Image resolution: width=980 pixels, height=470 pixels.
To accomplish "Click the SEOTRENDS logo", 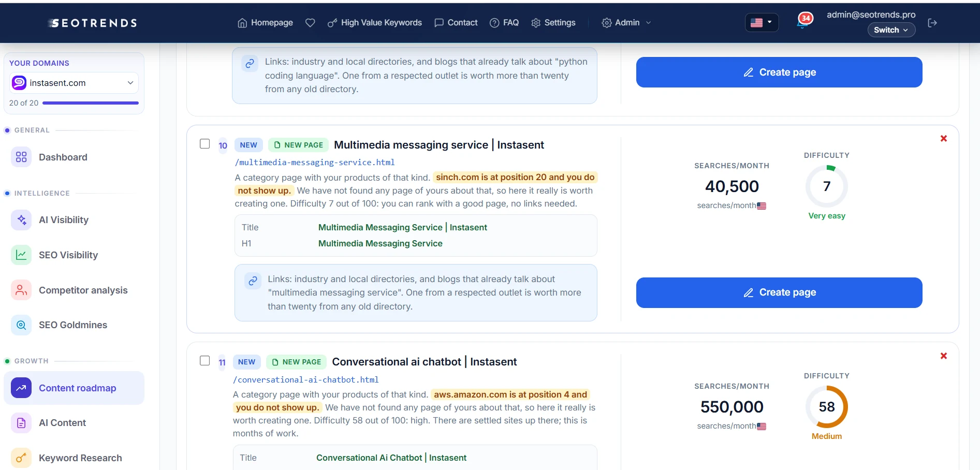I will [93, 23].
